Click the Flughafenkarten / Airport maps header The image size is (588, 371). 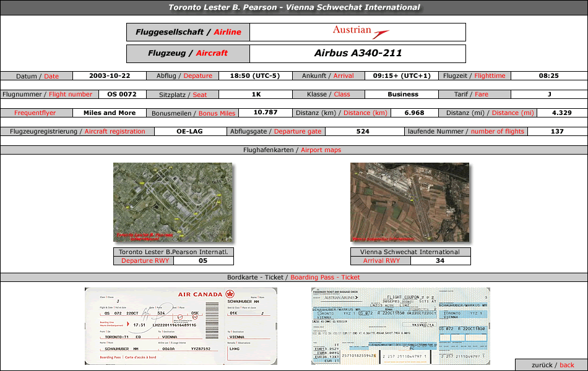point(293,150)
